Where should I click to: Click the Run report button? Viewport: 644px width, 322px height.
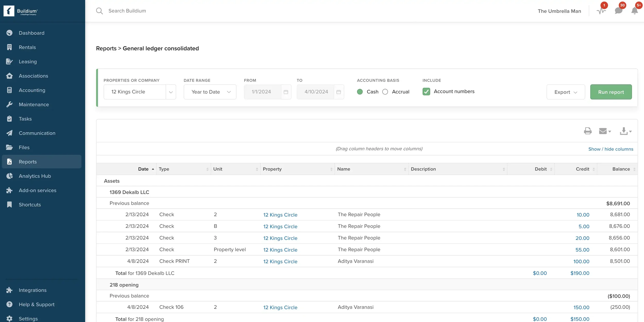[x=611, y=92]
